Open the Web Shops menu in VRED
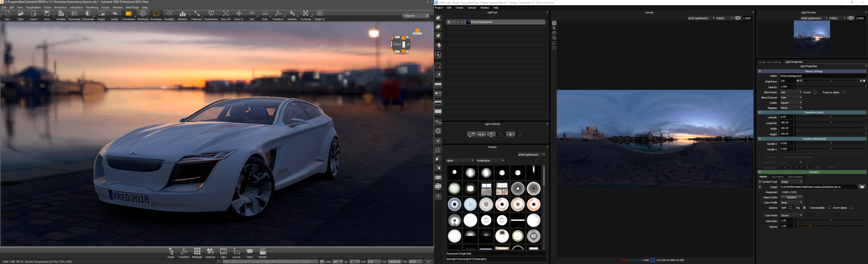Screen dimensions: 868x264 tap(132, 7)
